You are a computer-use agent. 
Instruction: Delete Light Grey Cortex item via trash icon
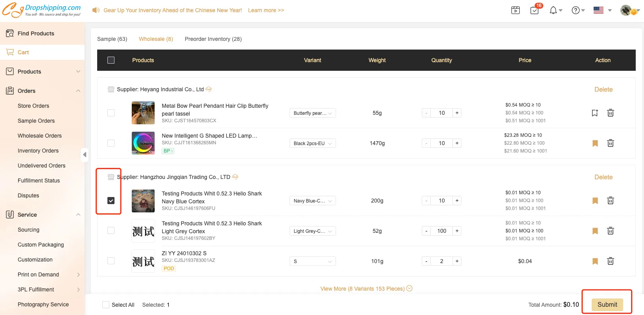pyautogui.click(x=610, y=231)
